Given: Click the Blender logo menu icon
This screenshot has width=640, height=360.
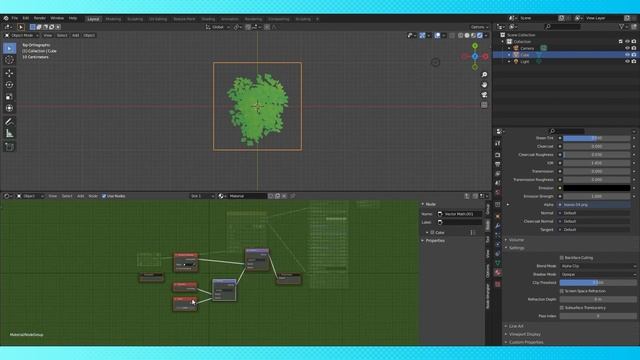Looking at the screenshot, I should click(6, 18).
